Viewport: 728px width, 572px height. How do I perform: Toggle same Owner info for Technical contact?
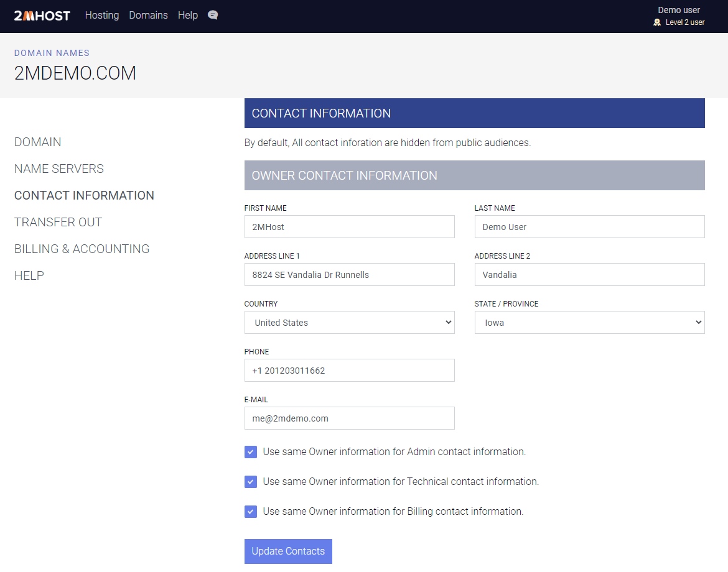click(x=251, y=482)
